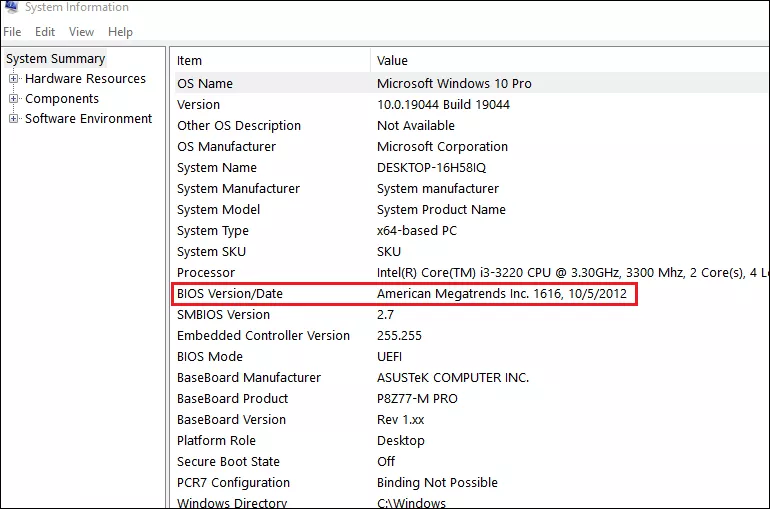This screenshot has width=770, height=509.
Task: Select the OS Name row label
Action: tap(205, 83)
